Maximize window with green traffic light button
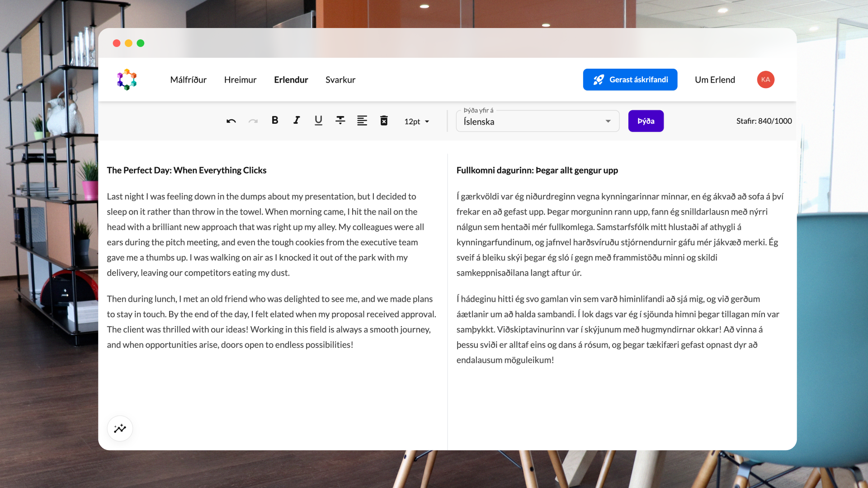The width and height of the screenshot is (868, 488). pyautogui.click(x=141, y=43)
